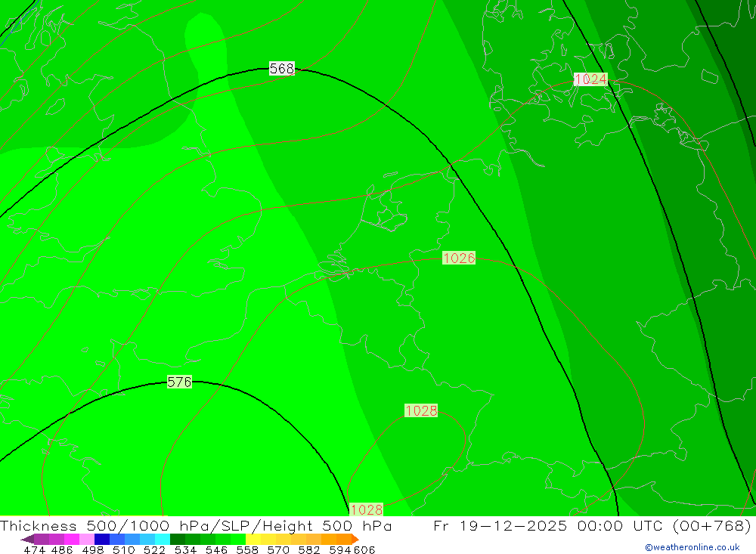Click the '00:00 UTC' time text
The width and height of the screenshot is (756, 554).
click(x=620, y=525)
